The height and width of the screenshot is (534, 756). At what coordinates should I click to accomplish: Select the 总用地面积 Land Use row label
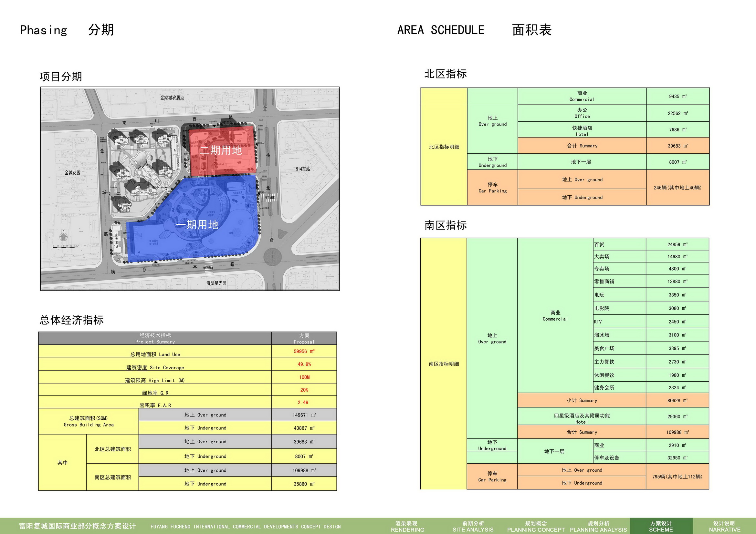(155, 354)
